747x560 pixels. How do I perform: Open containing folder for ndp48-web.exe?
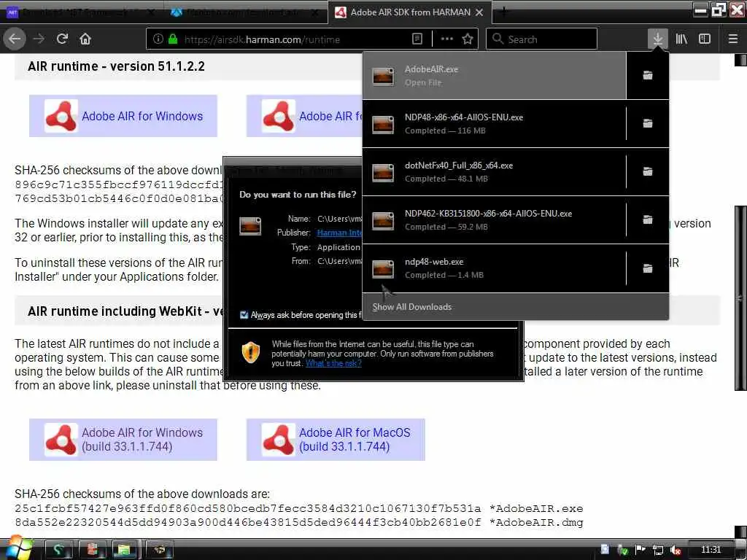point(648,268)
